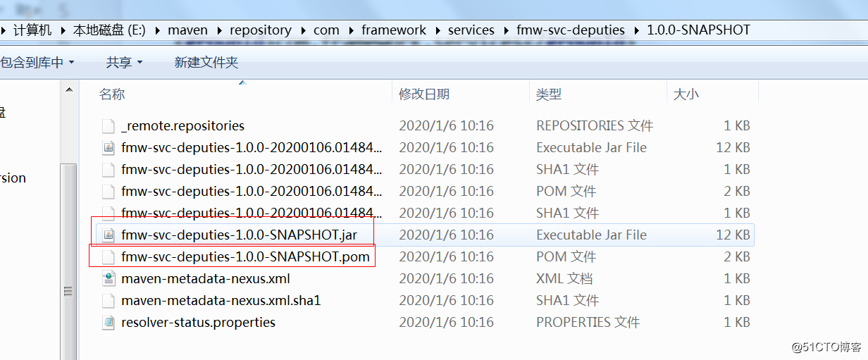This screenshot has height=360, width=868.
Task: Go to 本地磁盘 (E:) in breadcrumb
Action: [x=110, y=30]
